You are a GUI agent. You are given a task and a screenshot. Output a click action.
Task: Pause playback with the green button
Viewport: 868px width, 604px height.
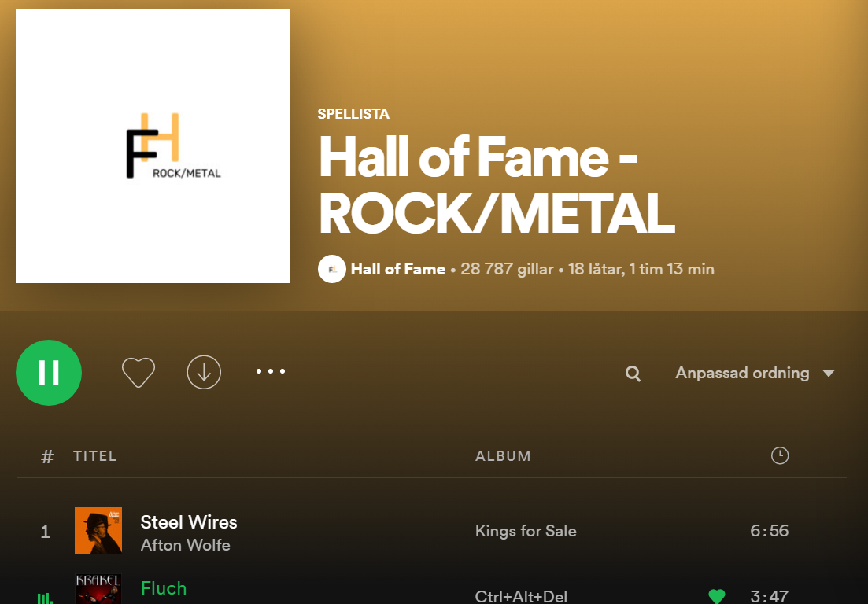49,372
